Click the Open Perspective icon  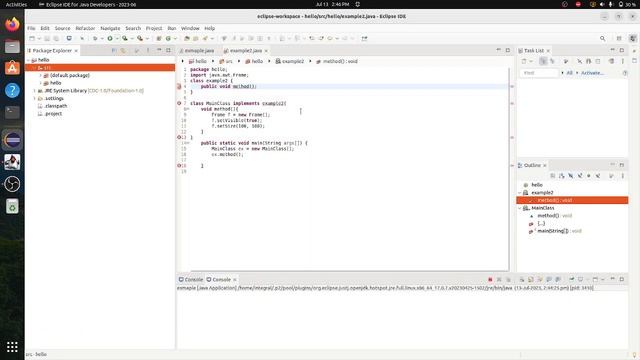point(619,38)
